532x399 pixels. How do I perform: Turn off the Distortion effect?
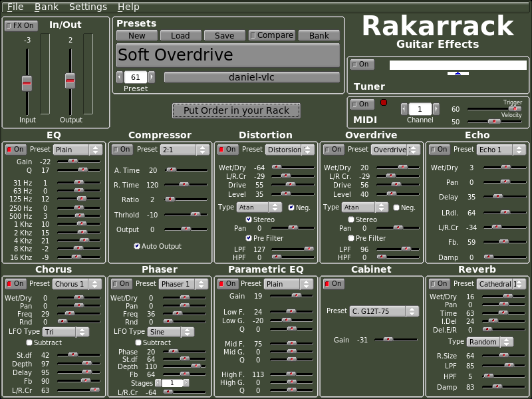pyautogui.click(x=227, y=150)
